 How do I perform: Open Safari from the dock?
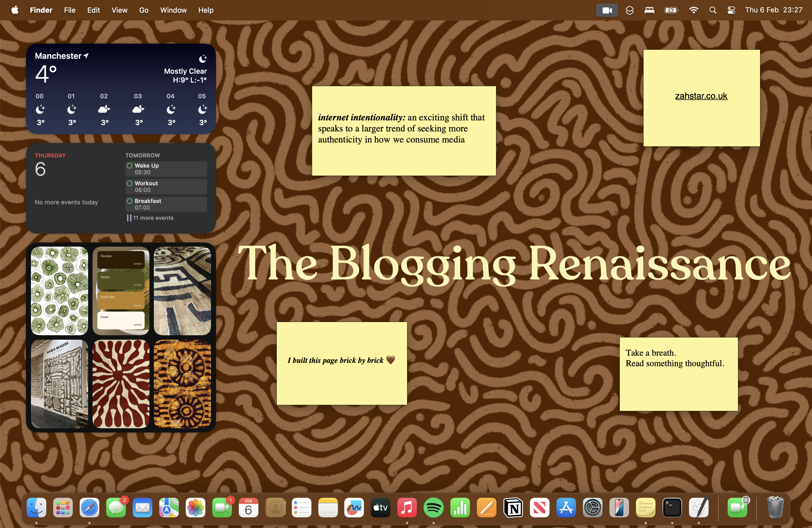(x=89, y=508)
